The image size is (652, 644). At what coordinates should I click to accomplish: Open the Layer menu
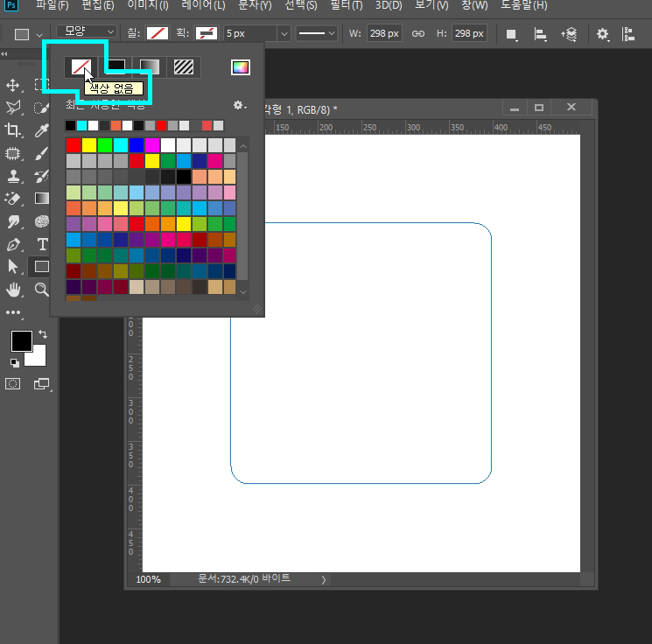click(x=203, y=5)
